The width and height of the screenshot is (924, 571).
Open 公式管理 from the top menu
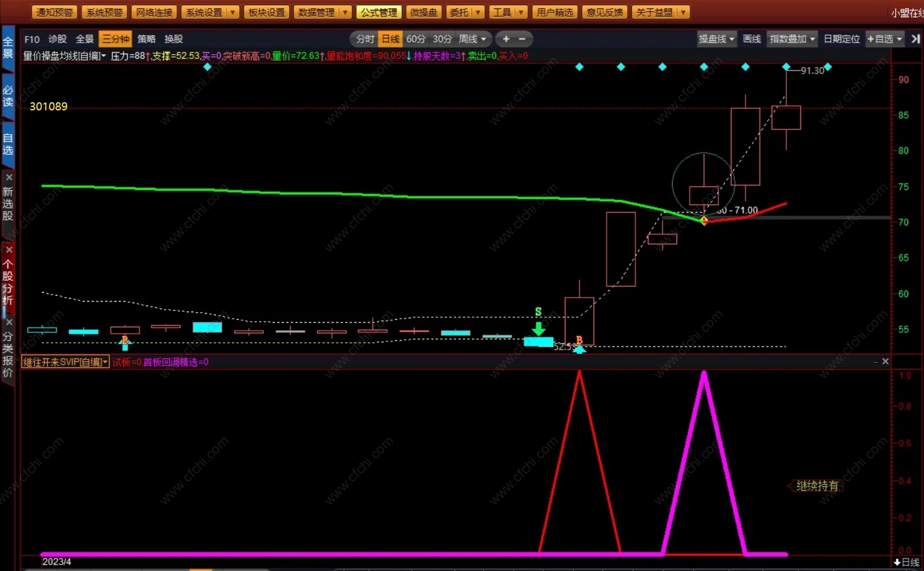[379, 12]
